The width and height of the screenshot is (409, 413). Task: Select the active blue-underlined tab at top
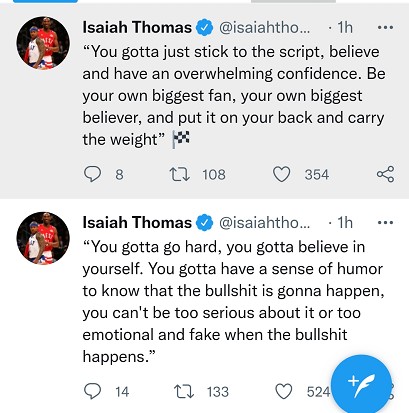pos(45,1)
